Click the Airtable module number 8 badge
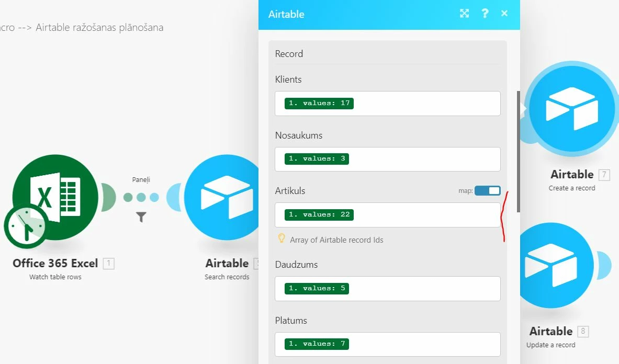This screenshot has height=364, width=619. tap(583, 331)
